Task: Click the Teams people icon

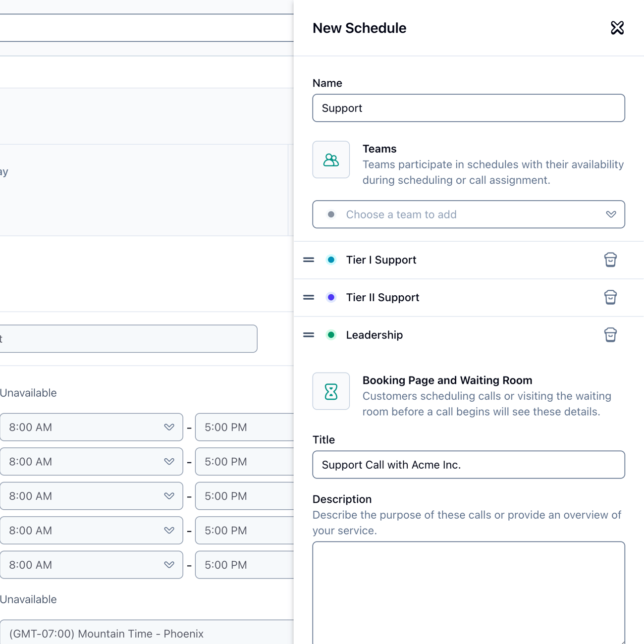Action: [x=331, y=160]
